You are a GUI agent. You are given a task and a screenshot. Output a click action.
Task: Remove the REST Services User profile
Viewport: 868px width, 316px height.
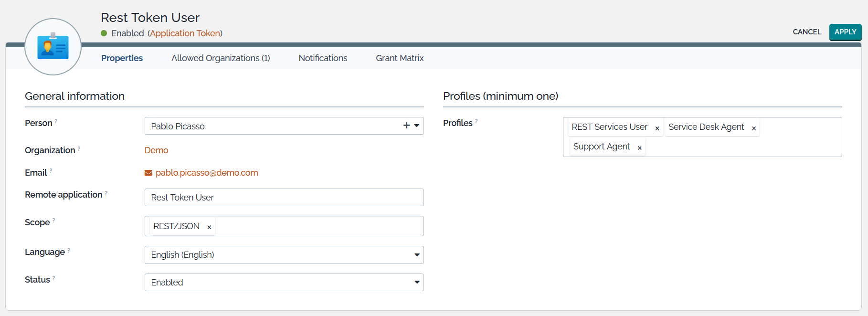click(x=657, y=128)
